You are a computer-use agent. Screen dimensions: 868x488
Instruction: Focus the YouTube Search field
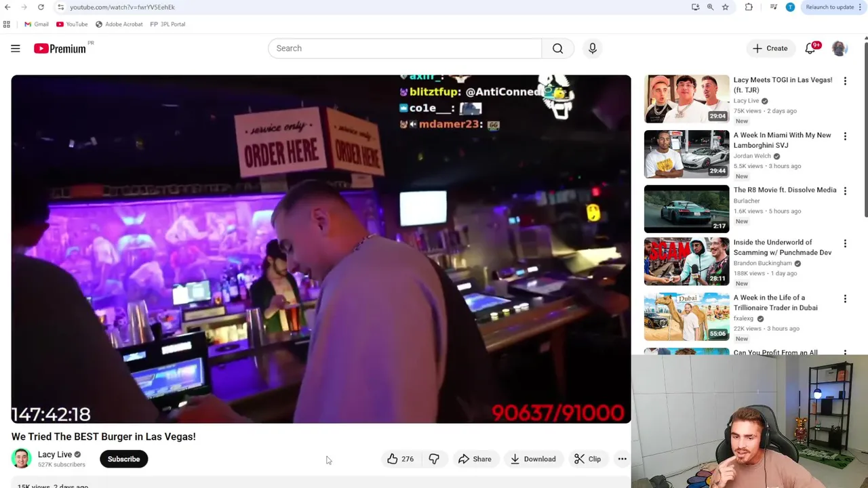[405, 48]
